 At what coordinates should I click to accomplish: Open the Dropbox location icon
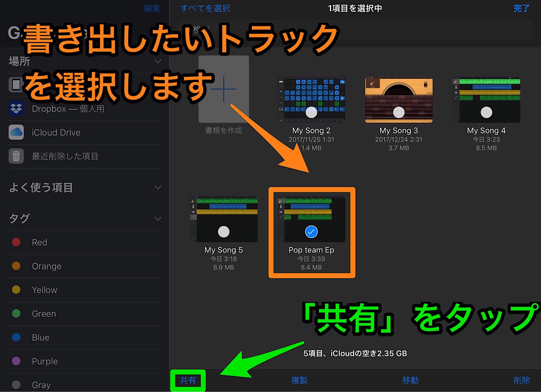[x=16, y=109]
